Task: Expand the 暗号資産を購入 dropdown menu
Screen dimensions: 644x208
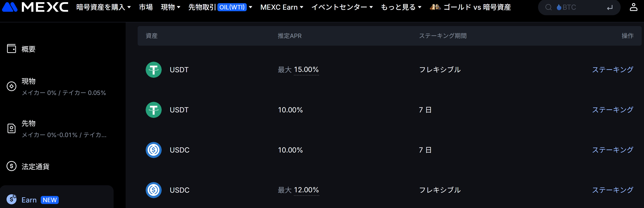Action: [x=103, y=7]
